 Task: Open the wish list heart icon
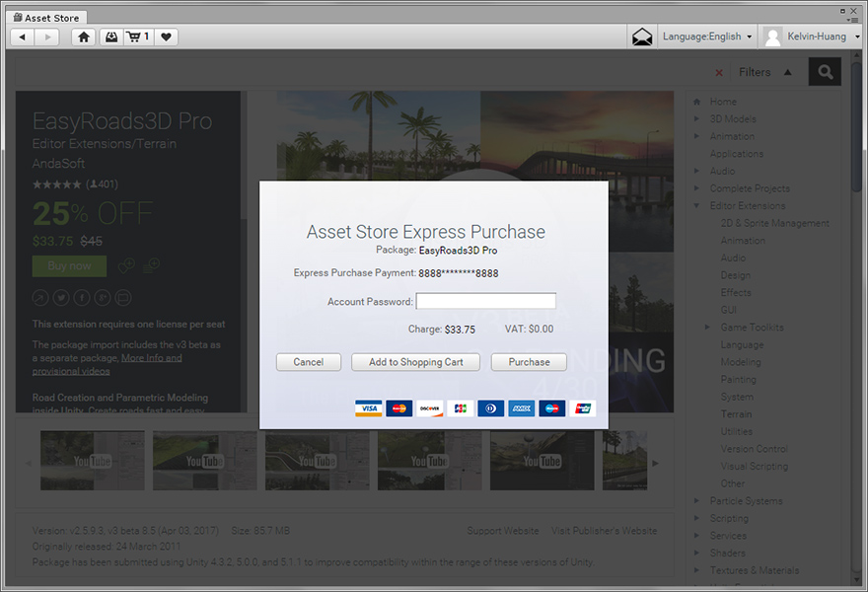click(x=167, y=37)
